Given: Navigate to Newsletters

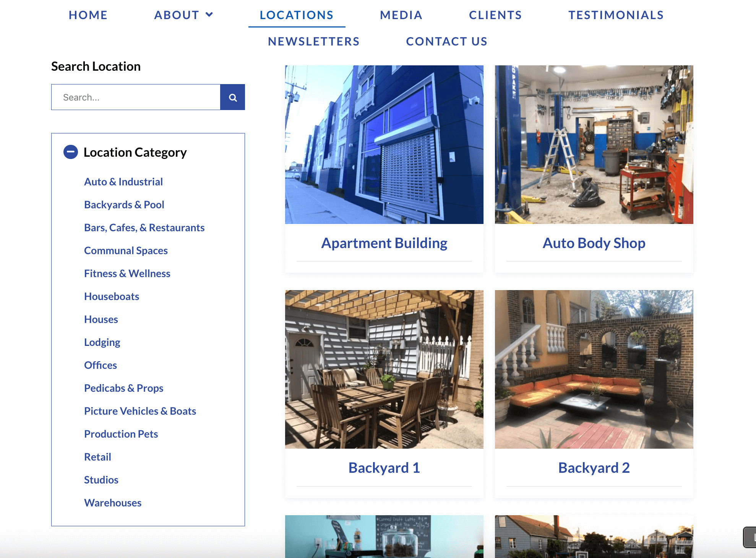Looking at the screenshot, I should click(314, 41).
